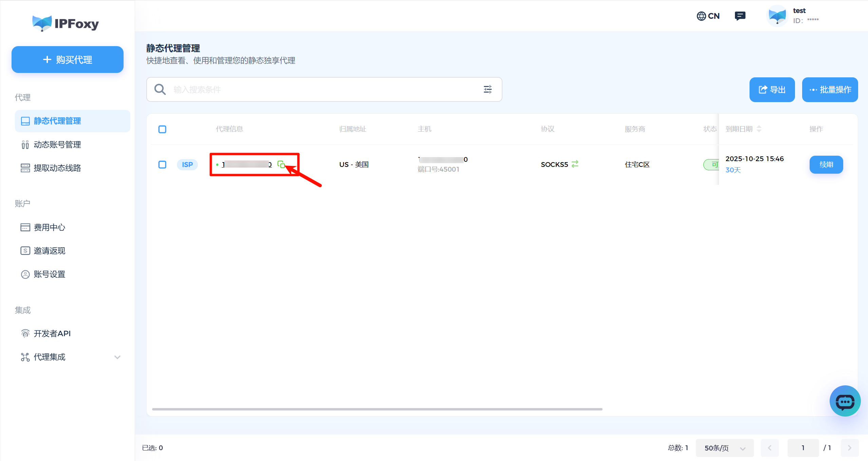
Task: Open the 批量操作 bulk actions menu
Action: tap(830, 90)
